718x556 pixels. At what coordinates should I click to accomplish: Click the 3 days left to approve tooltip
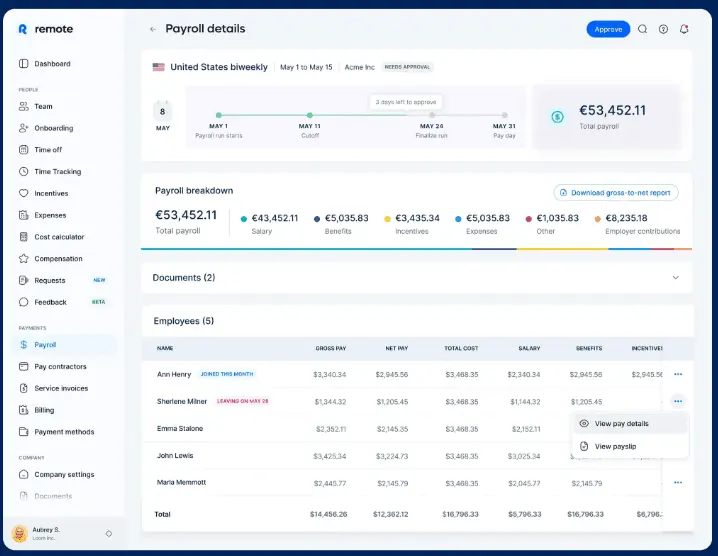(x=406, y=102)
